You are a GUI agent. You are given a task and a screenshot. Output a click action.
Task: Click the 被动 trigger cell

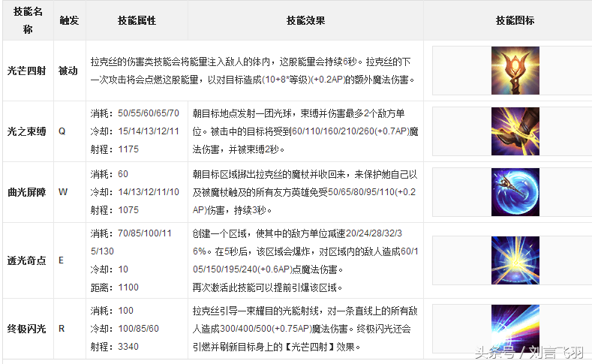(x=68, y=71)
